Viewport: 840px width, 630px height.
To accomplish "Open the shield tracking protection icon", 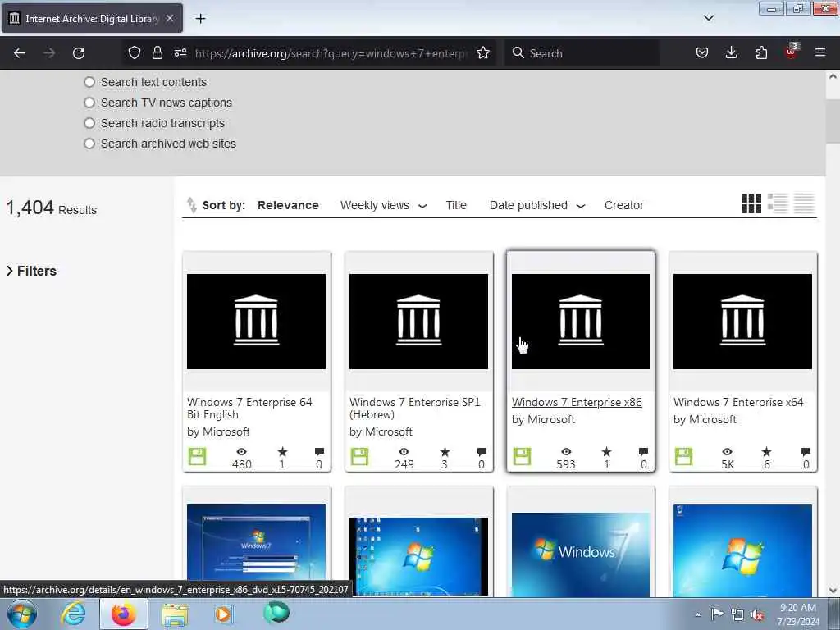I will (135, 52).
